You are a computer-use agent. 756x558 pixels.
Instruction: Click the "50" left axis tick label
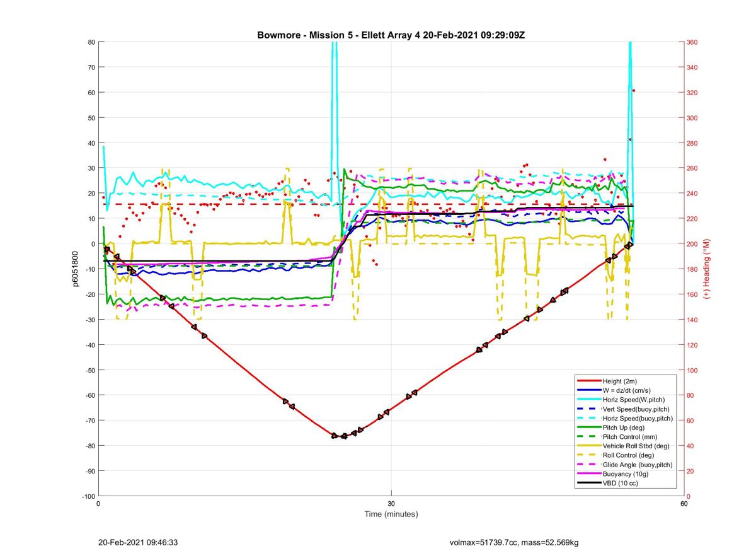click(91, 118)
